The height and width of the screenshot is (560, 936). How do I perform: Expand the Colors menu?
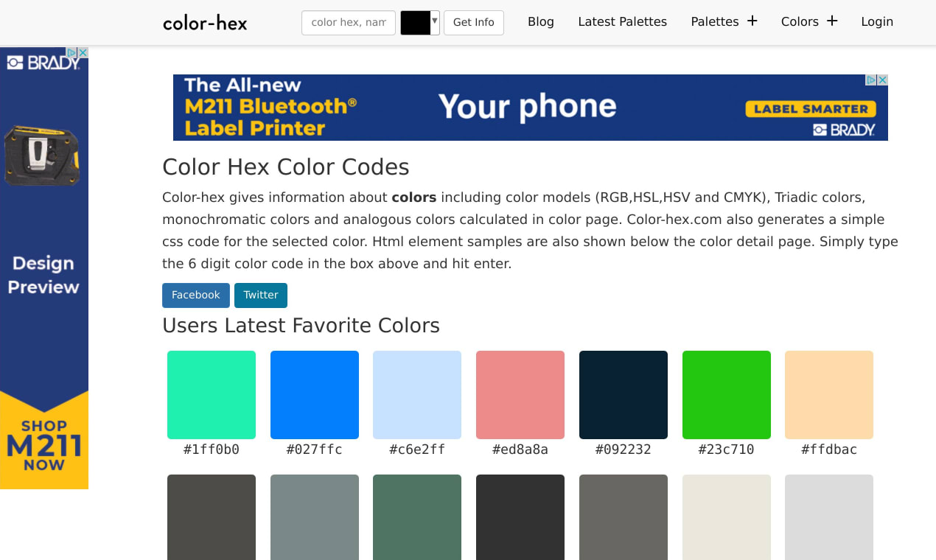(809, 22)
